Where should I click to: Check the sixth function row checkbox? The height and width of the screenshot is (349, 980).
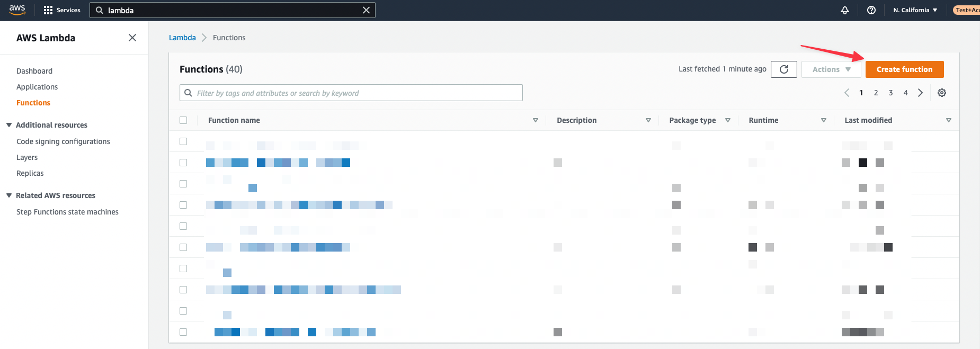(x=183, y=247)
